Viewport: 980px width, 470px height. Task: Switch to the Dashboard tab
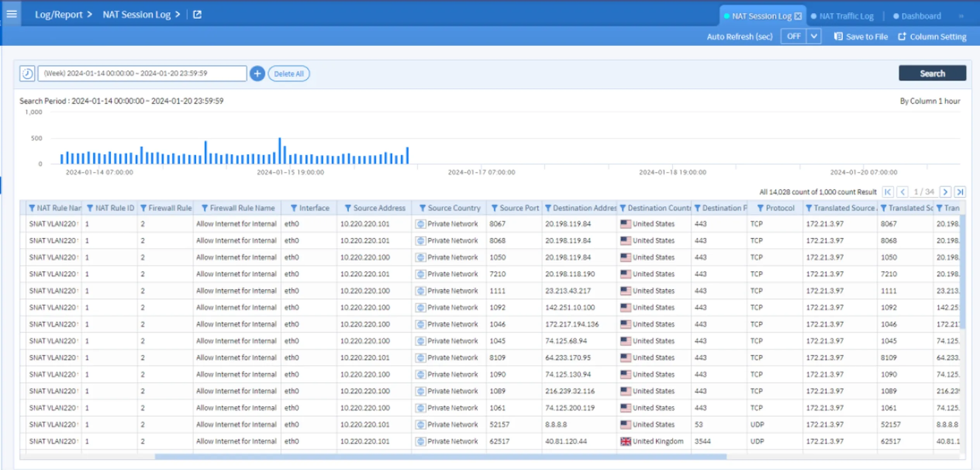(x=921, y=16)
